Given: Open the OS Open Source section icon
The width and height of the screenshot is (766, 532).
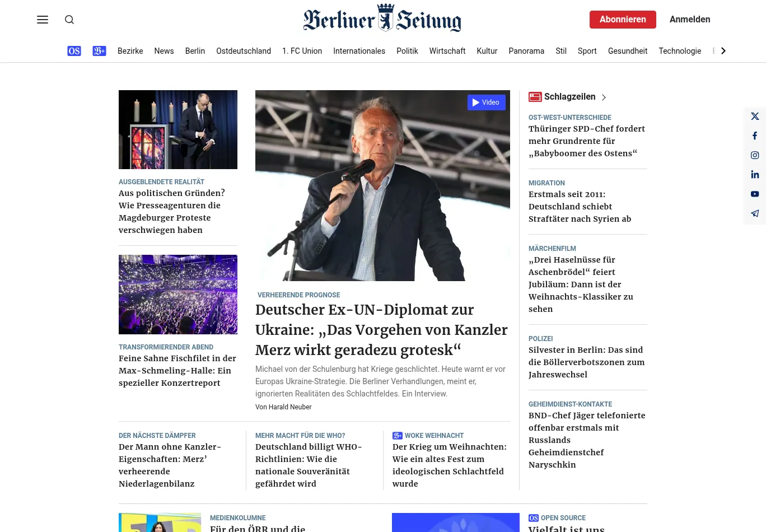Looking at the screenshot, I should (74, 51).
